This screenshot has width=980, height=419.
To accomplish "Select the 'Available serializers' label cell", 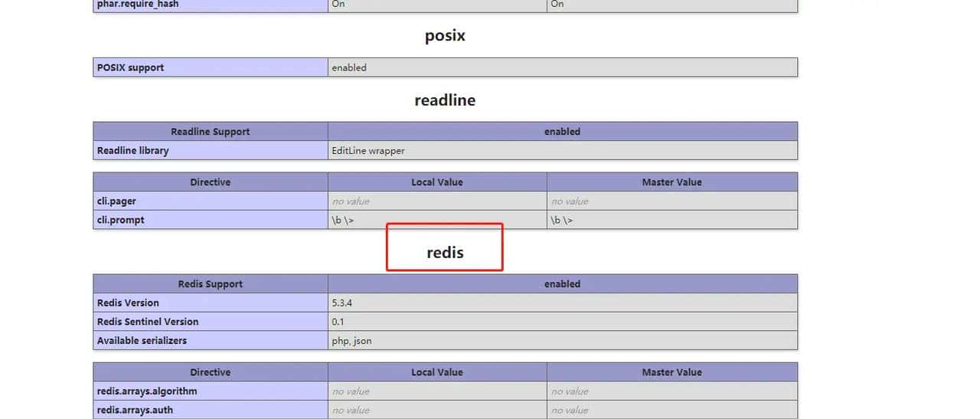I will (211, 340).
